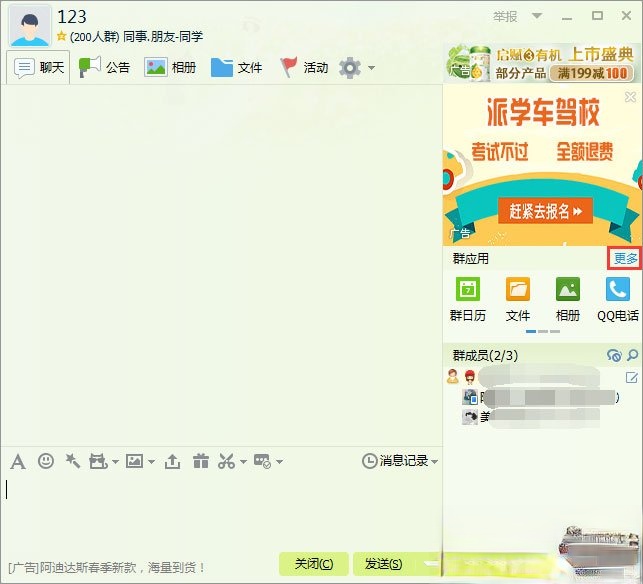Image resolution: width=643 pixels, height=584 pixels.
Task: Close the driving school advertisement
Action: (630, 97)
